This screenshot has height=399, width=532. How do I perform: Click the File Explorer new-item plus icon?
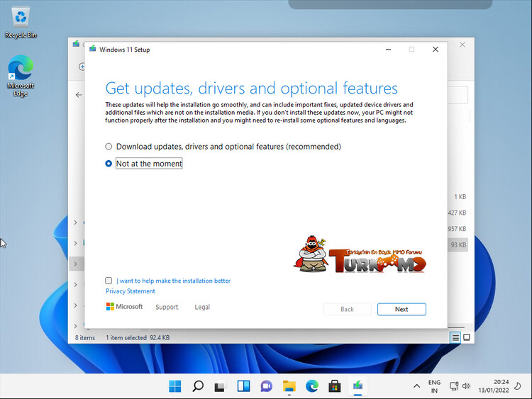[x=82, y=67]
